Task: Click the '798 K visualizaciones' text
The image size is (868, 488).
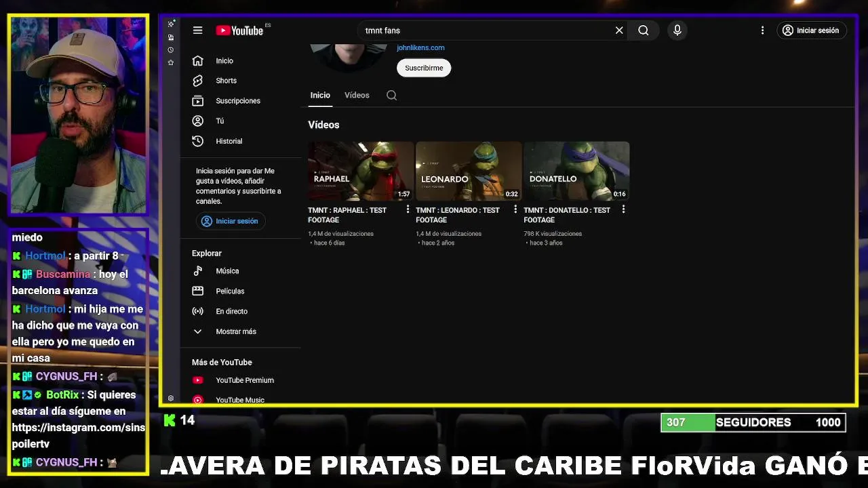Action: pos(553,234)
